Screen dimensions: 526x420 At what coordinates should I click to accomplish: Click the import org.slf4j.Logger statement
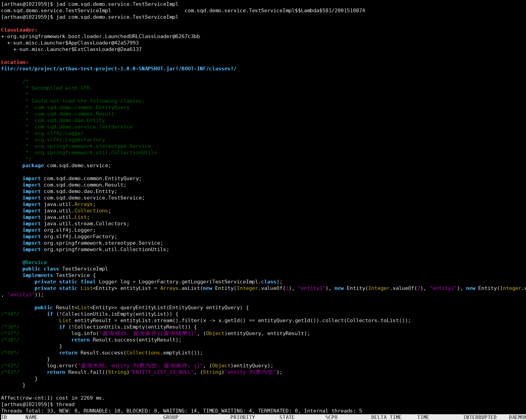(59, 230)
